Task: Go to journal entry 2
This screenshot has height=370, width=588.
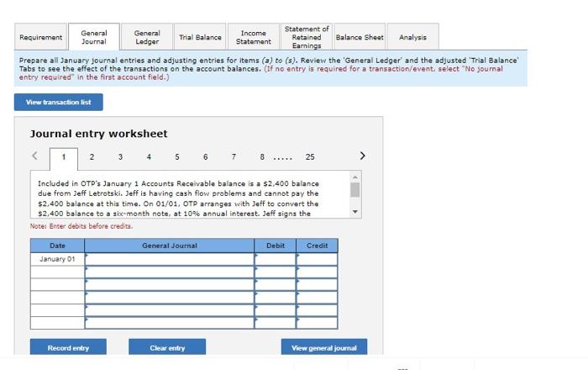Action: click(92, 157)
